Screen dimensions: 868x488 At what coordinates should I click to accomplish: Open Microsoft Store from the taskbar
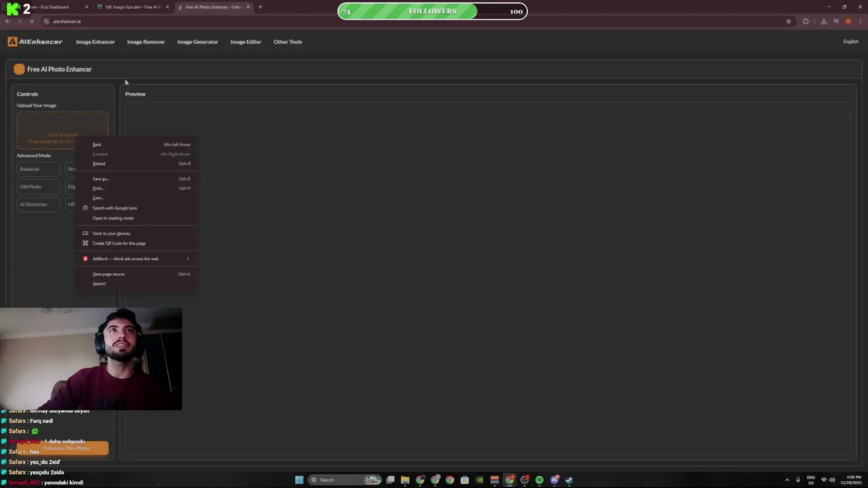(465, 480)
